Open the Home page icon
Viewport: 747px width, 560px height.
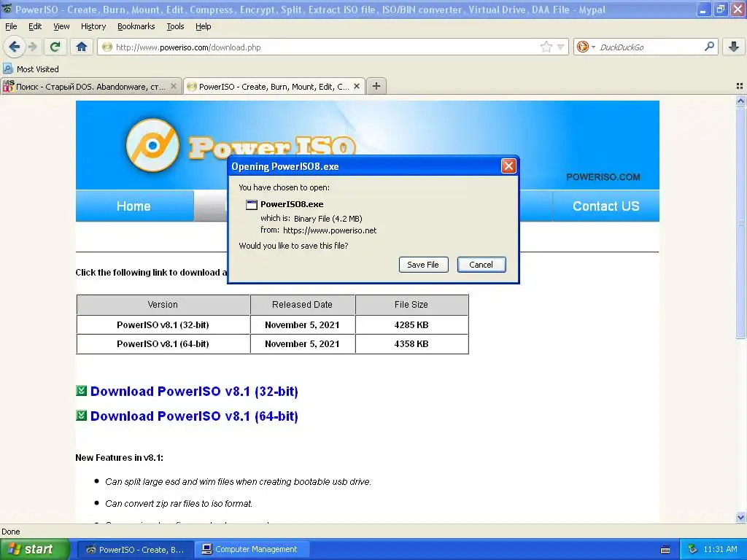tap(82, 47)
